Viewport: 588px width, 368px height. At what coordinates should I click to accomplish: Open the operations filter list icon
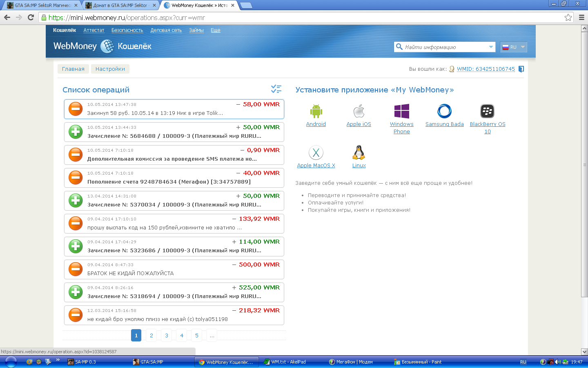(276, 89)
